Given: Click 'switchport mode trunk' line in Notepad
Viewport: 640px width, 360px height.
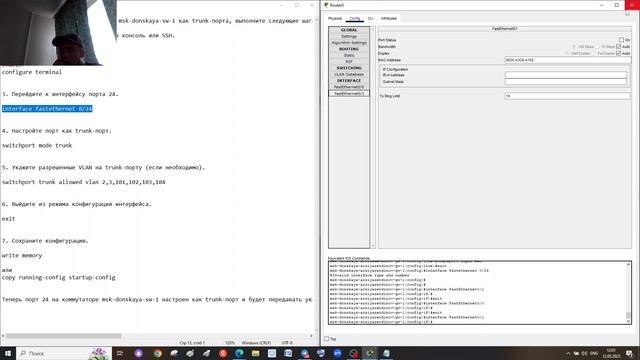Looking at the screenshot, I should (37, 145).
